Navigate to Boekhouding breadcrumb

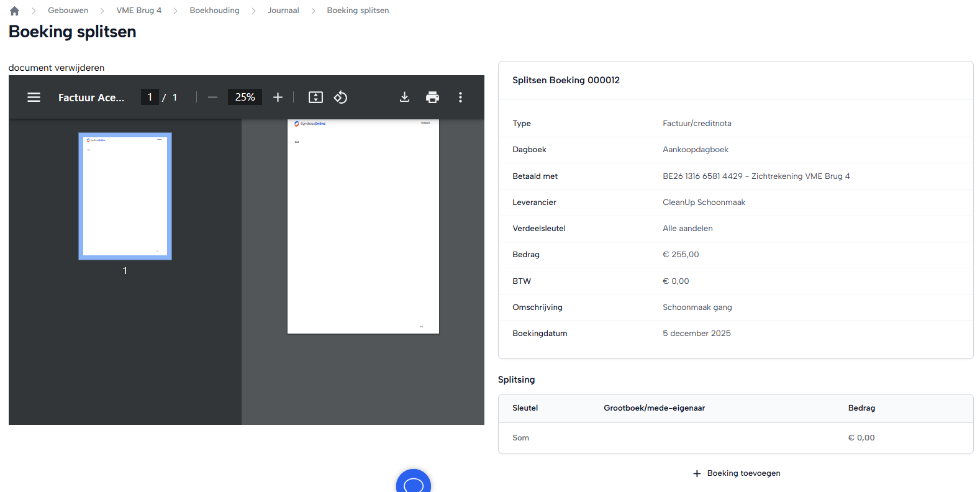(x=214, y=11)
